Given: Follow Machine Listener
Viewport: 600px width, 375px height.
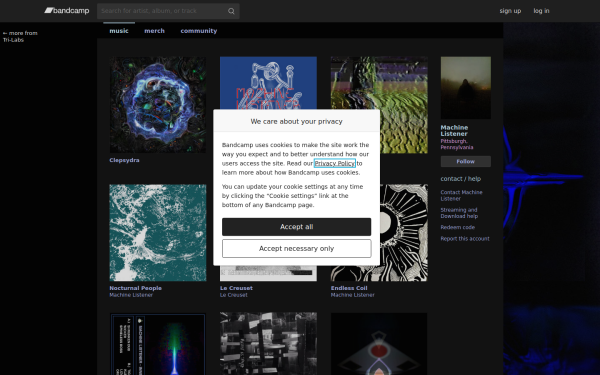Looking at the screenshot, I should tap(466, 161).
